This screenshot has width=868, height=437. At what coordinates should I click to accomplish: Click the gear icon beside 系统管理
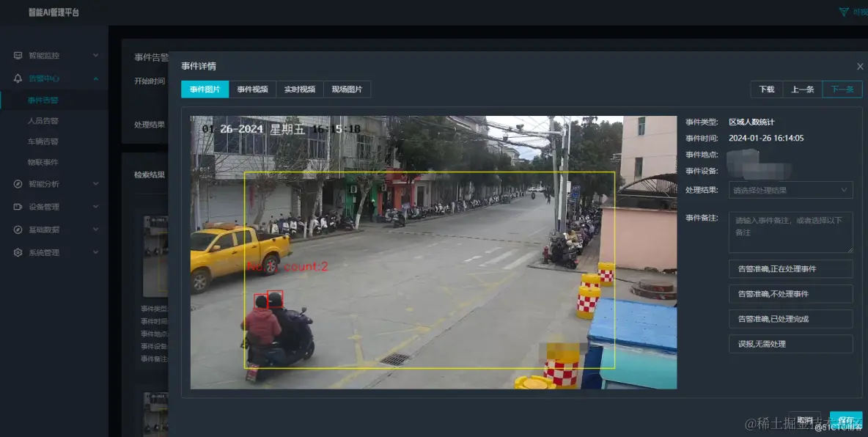point(18,252)
